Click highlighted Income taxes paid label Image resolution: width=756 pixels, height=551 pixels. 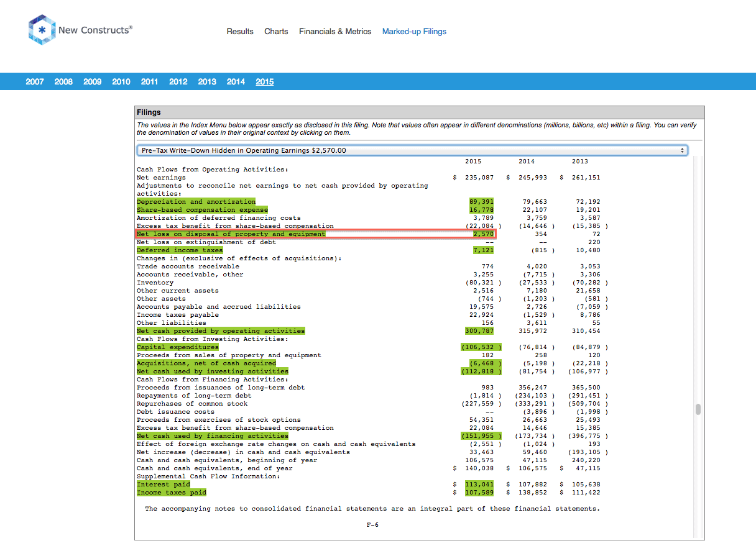172,493
